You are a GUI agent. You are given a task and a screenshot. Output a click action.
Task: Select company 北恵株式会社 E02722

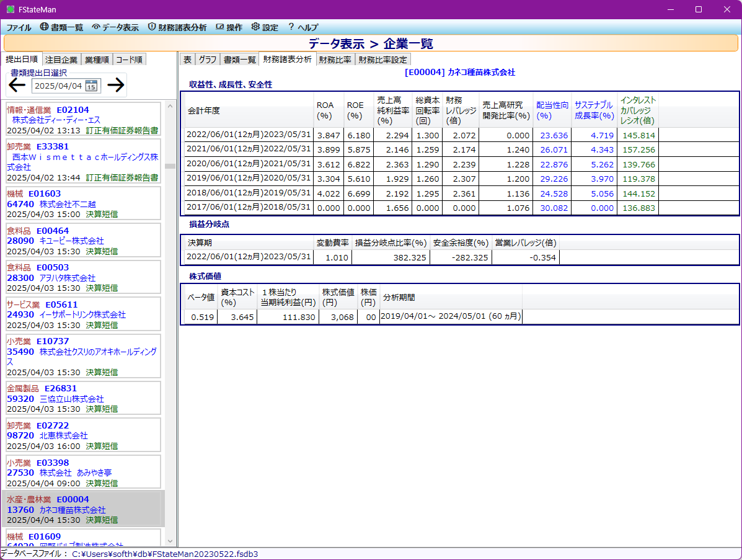[83, 435]
